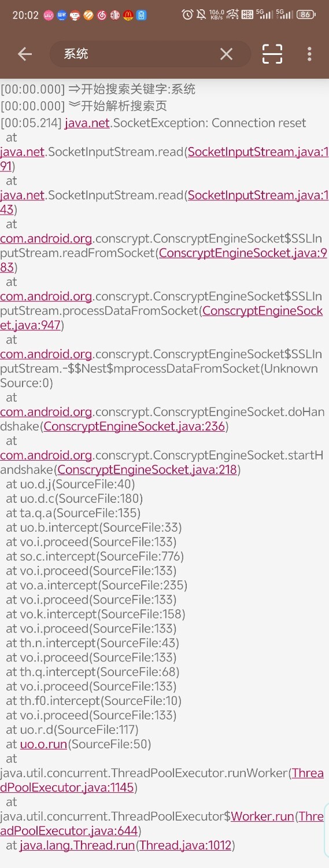Tap the alarm clock status icon
329x868 pixels.
pos(187,14)
